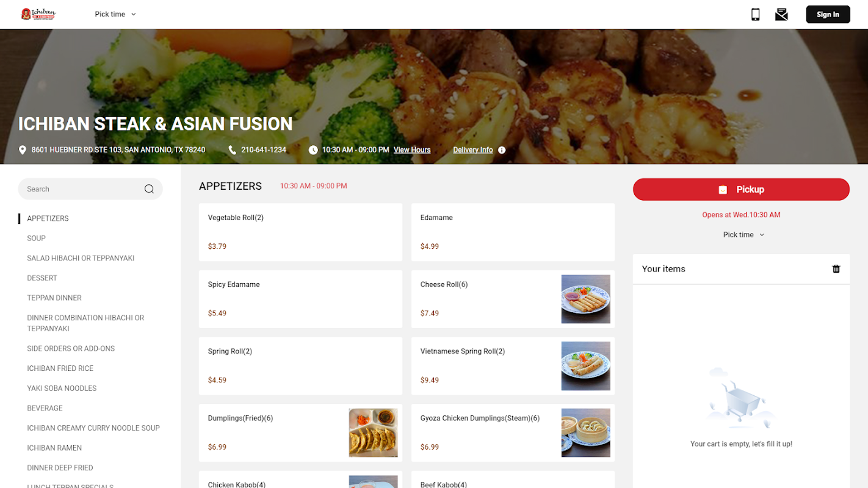Click the Vietnamese Spring Roll(2) item name
This screenshot has height=488, width=868.
coord(463,351)
